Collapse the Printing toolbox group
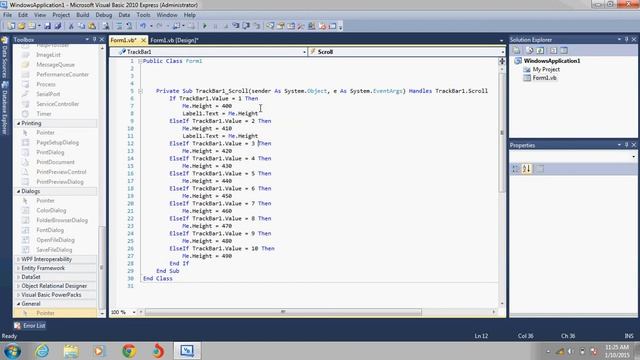The width and height of the screenshot is (640, 360). point(18,123)
